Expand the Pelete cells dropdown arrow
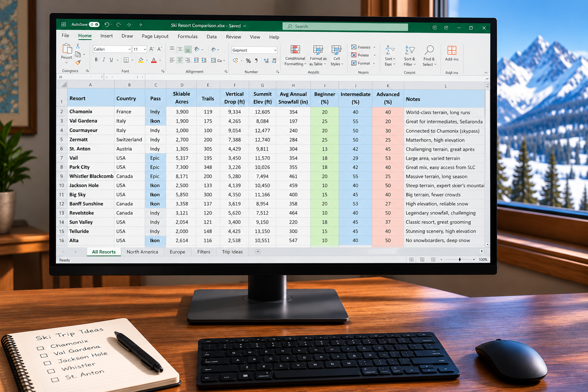588x392 pixels. click(x=374, y=55)
